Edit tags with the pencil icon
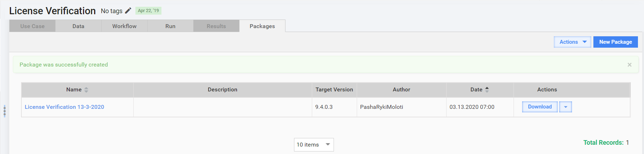Image resolution: width=644 pixels, height=154 pixels. [x=128, y=11]
